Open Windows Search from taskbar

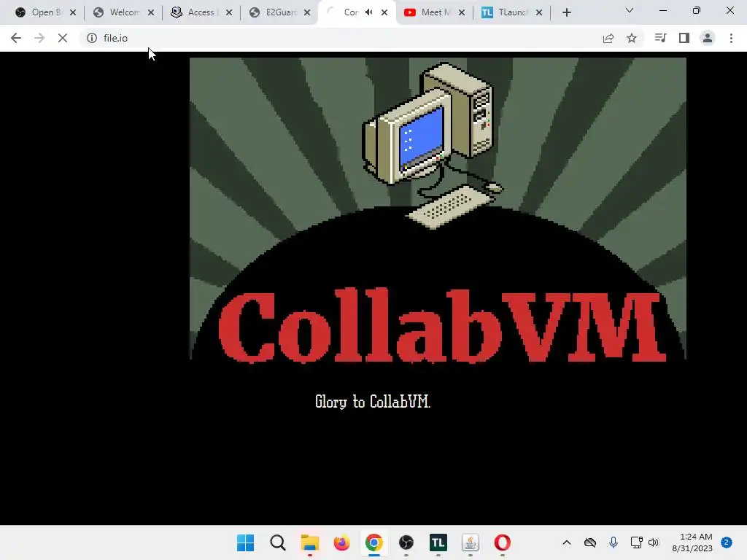(x=278, y=542)
